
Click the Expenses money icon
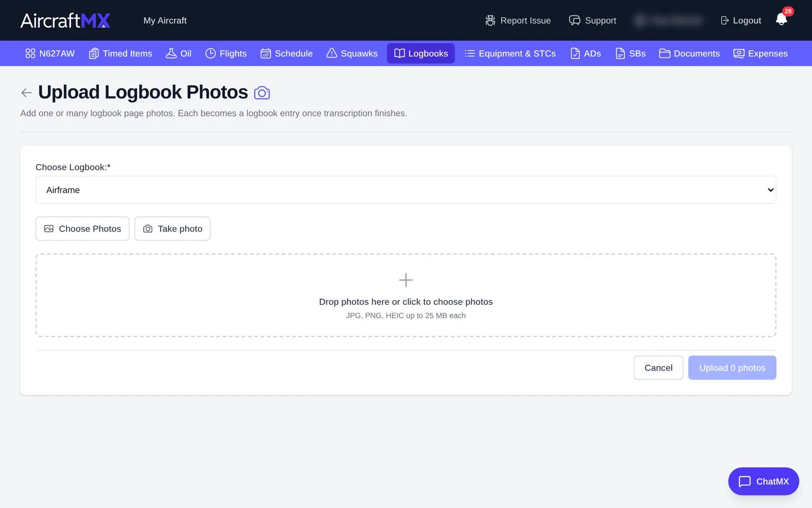[739, 53]
